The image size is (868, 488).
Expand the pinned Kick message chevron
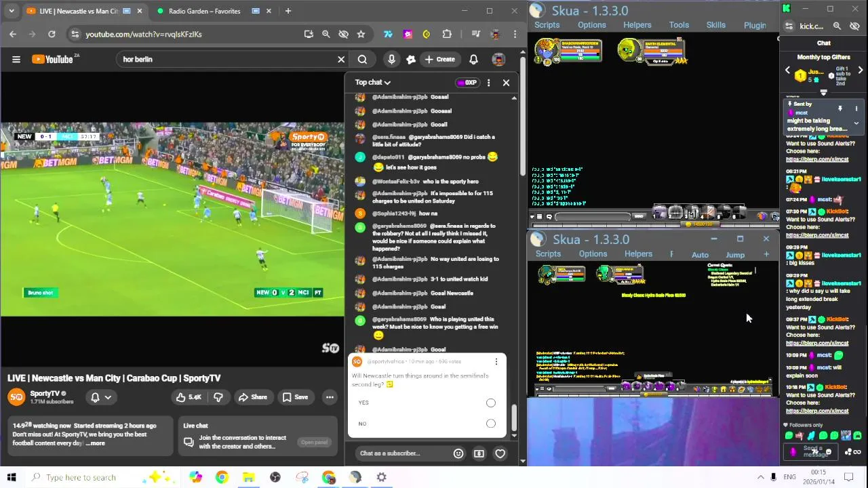click(x=856, y=123)
